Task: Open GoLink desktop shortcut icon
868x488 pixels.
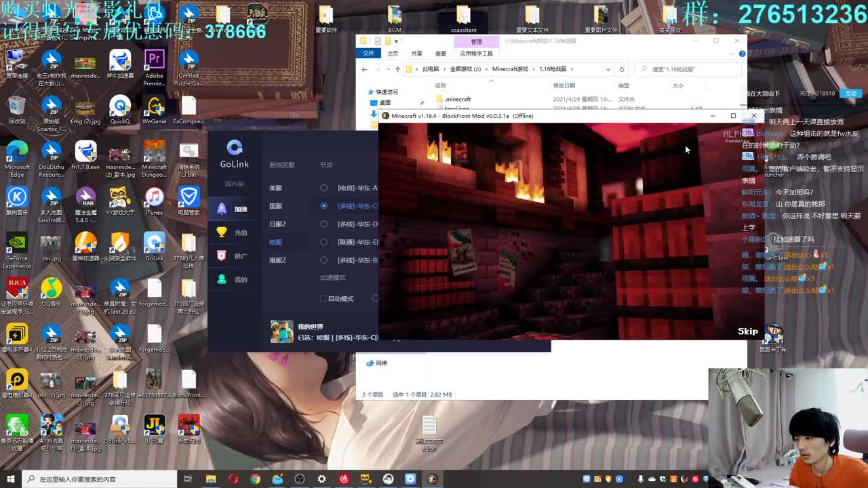Action: 154,247
